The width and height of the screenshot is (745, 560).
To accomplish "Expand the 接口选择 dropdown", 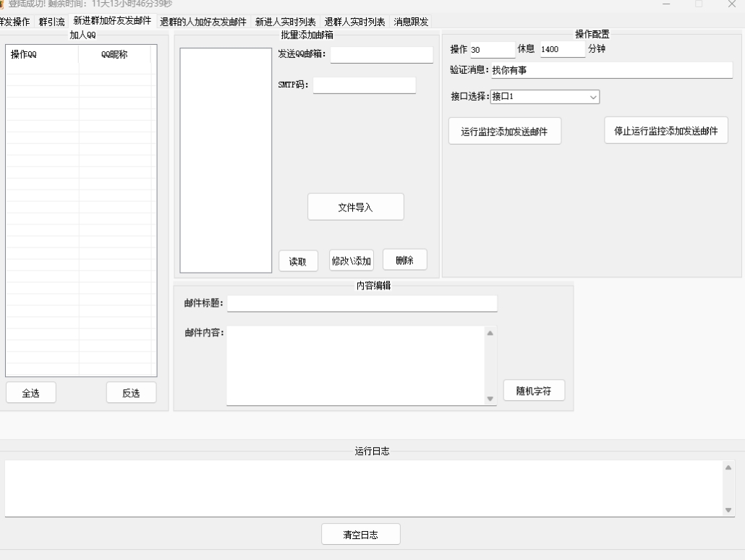I will click(x=545, y=96).
